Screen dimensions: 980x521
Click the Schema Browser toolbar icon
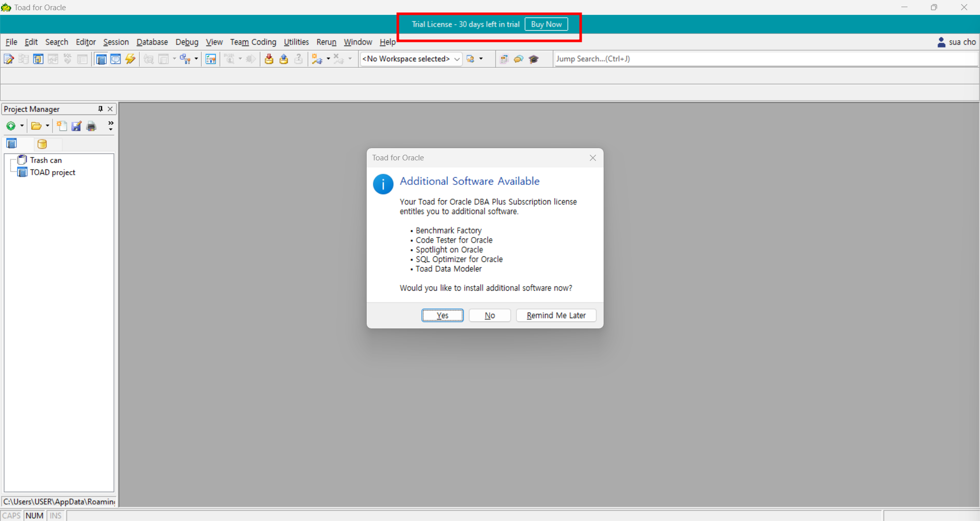point(38,59)
